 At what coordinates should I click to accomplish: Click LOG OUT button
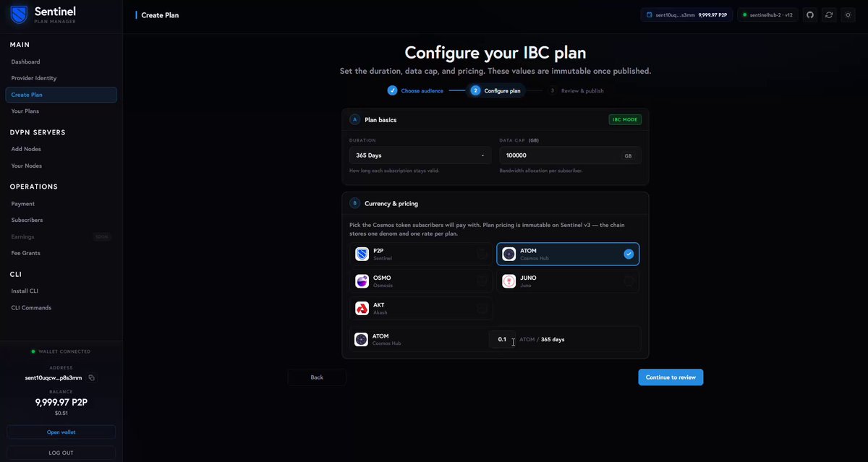tap(61, 453)
